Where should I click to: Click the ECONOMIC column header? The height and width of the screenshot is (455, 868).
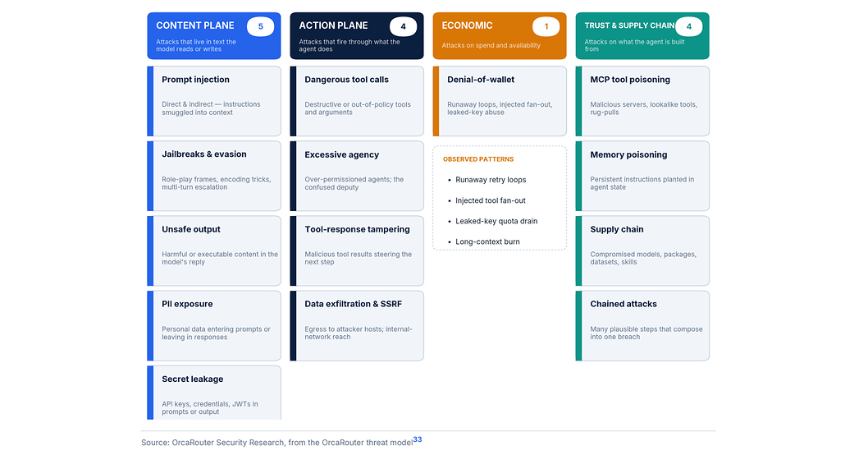pyautogui.click(x=500, y=35)
